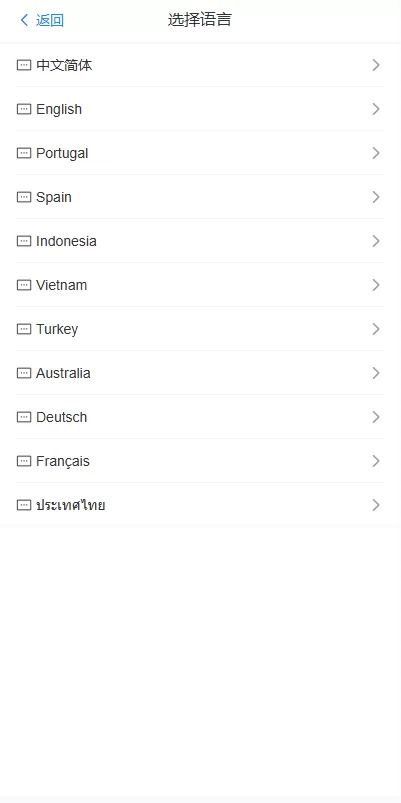The height and width of the screenshot is (803, 401).
Task: Click the icon beside Indonesia
Action: click(24, 241)
